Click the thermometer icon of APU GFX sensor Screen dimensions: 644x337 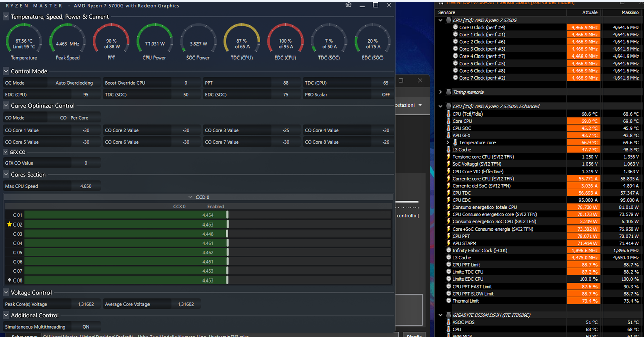[x=448, y=135]
